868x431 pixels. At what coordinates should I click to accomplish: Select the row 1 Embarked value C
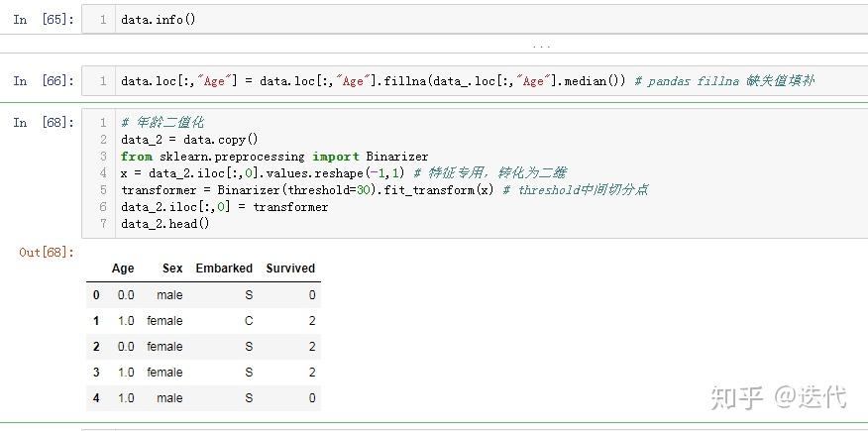(x=249, y=321)
